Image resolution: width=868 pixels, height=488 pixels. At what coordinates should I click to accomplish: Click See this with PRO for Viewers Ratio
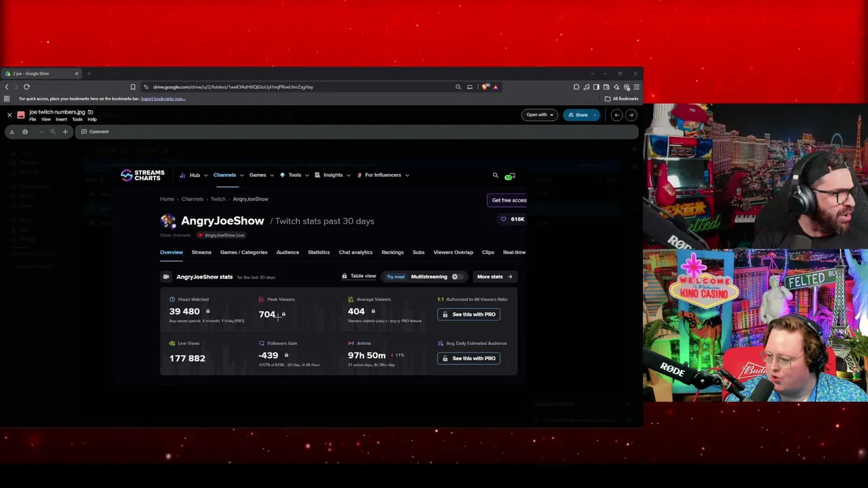469,314
